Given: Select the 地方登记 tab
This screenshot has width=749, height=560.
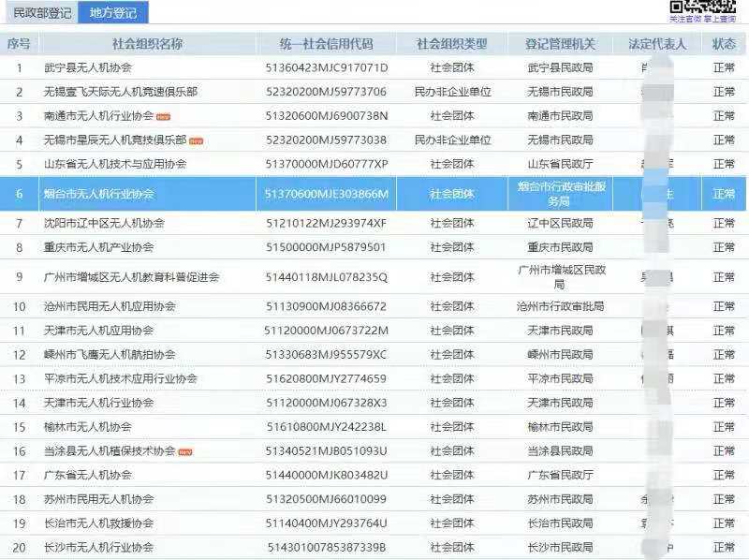Looking at the screenshot, I should coord(112,13).
